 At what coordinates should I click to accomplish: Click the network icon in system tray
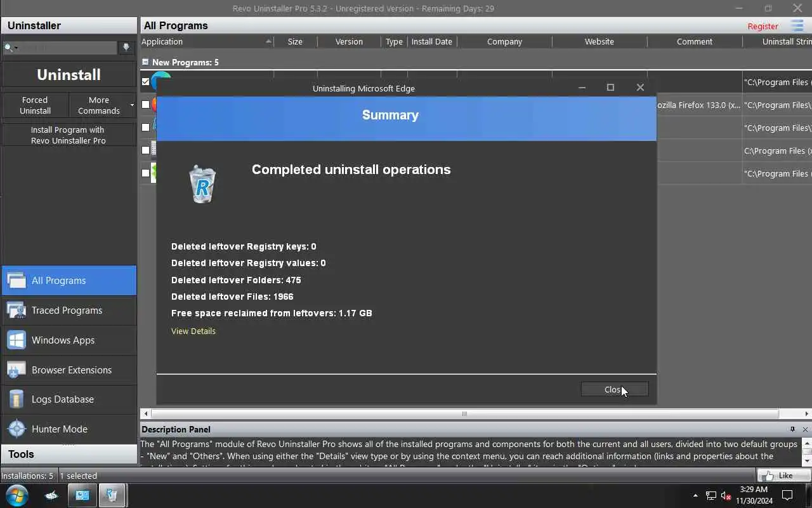pyautogui.click(x=711, y=495)
